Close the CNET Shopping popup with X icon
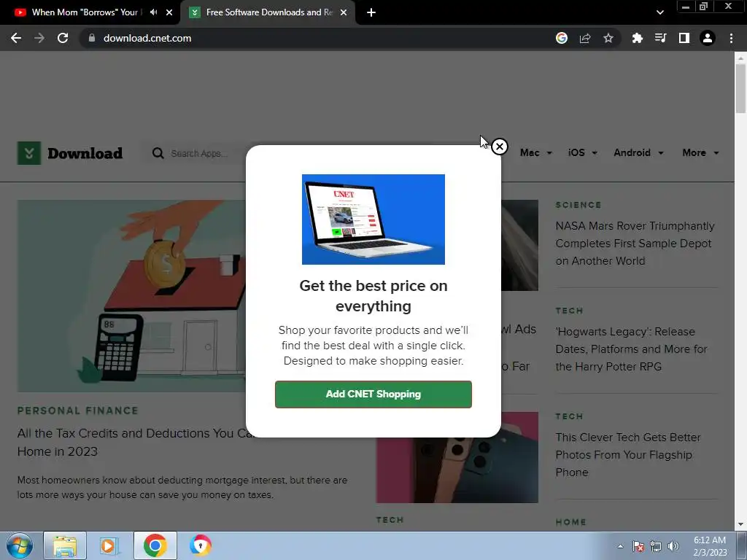The height and width of the screenshot is (560, 747). 499,147
